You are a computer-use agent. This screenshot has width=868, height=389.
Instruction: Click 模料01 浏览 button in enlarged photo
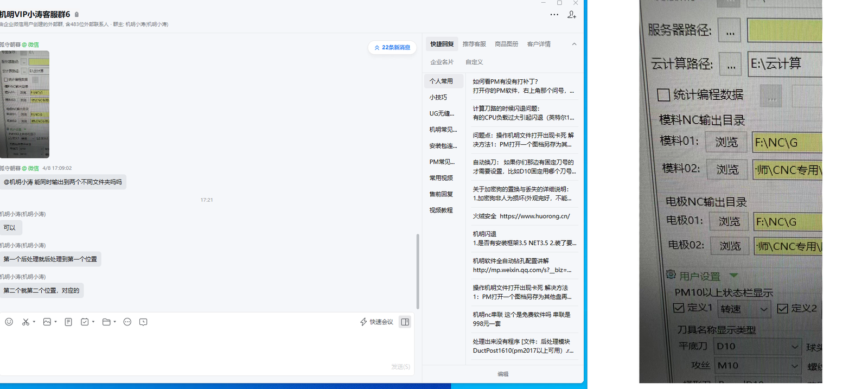click(726, 142)
